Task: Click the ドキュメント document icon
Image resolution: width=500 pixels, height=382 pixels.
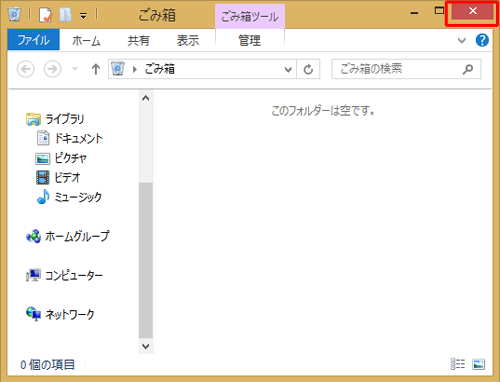Action: pyautogui.click(x=43, y=138)
